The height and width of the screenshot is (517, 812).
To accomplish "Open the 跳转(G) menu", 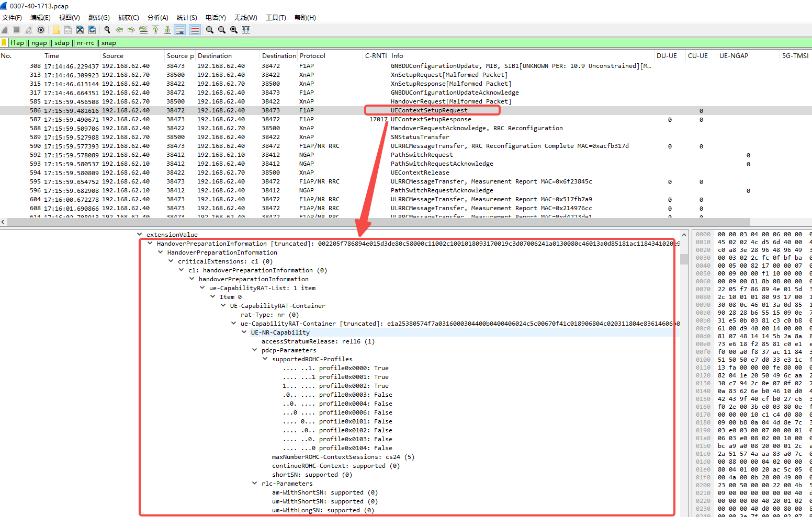I will pos(99,18).
